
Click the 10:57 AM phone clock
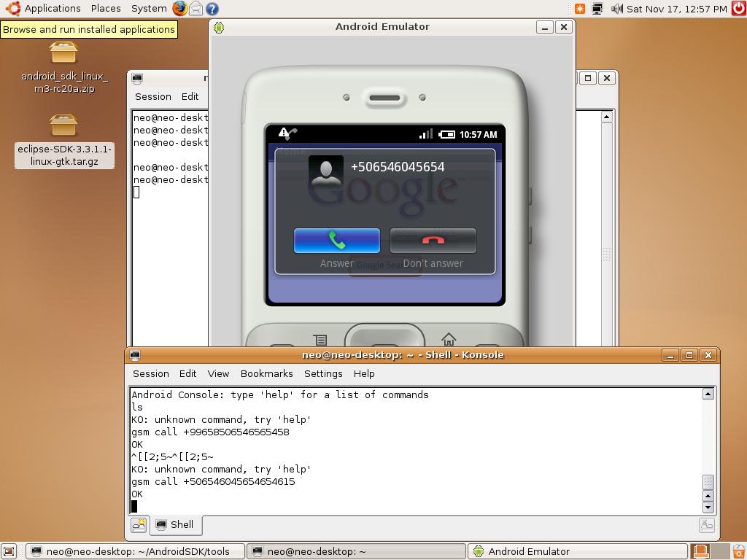[x=478, y=135]
